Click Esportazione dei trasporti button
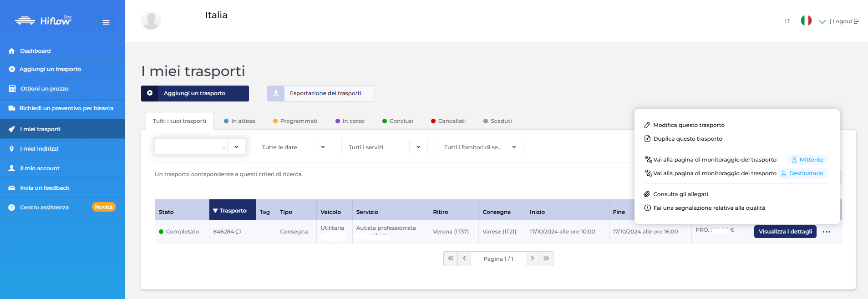Viewport: 868px width, 299px height. (321, 93)
